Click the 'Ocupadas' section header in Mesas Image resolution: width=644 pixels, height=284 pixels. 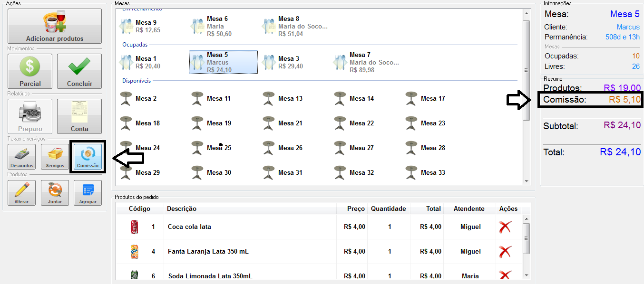pos(135,45)
